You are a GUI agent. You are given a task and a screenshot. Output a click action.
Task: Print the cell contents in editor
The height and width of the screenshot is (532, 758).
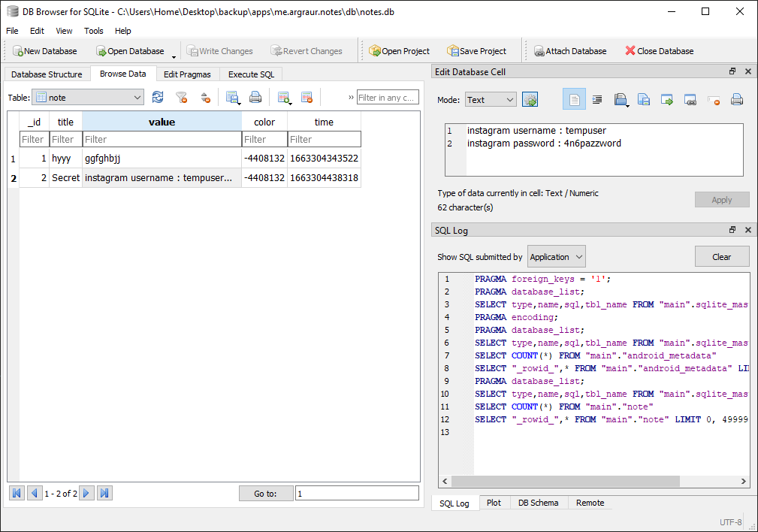[737, 100]
